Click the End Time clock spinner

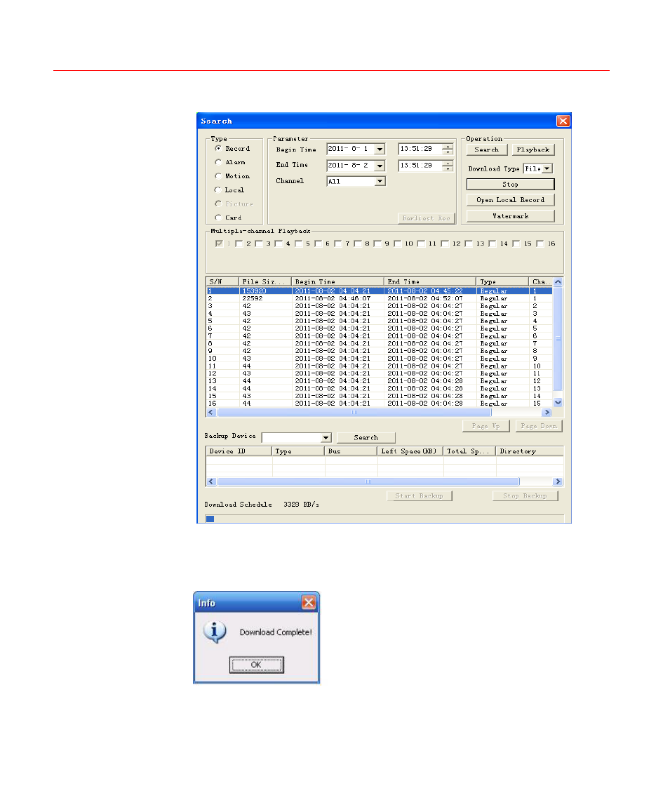coord(448,166)
